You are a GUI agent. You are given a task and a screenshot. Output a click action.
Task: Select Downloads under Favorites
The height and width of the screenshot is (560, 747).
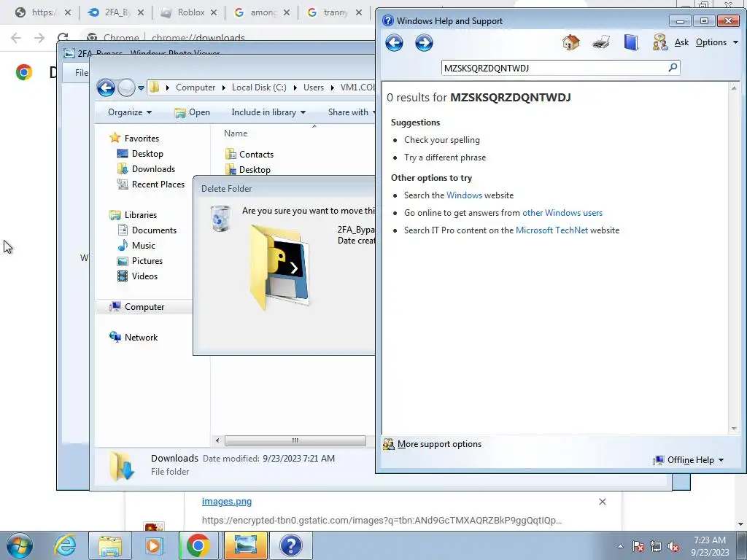(153, 169)
